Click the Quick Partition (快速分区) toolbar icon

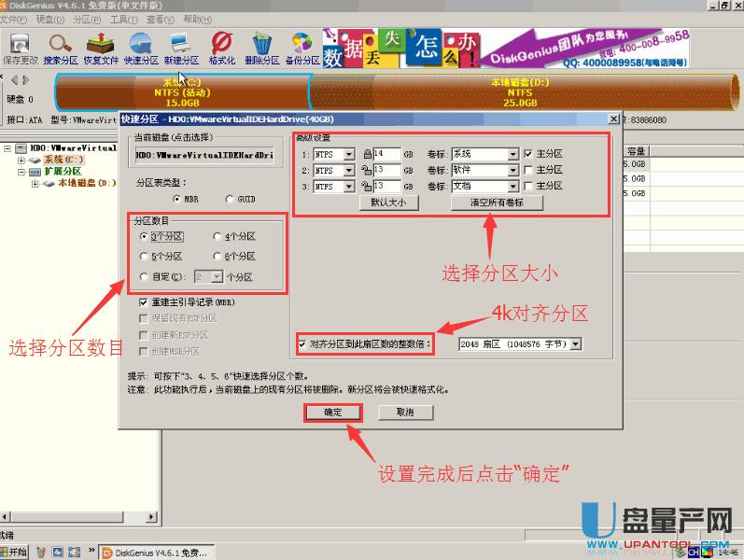141,47
